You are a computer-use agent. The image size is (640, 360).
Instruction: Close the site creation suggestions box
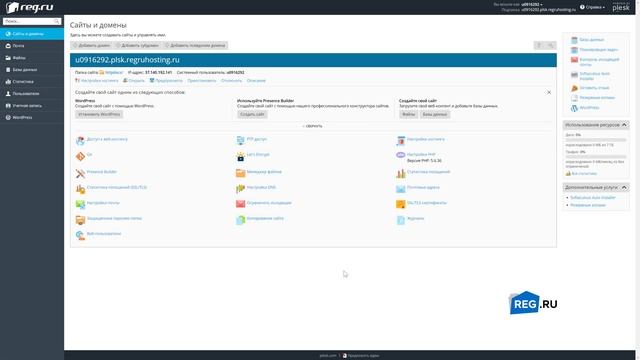pyautogui.click(x=549, y=92)
